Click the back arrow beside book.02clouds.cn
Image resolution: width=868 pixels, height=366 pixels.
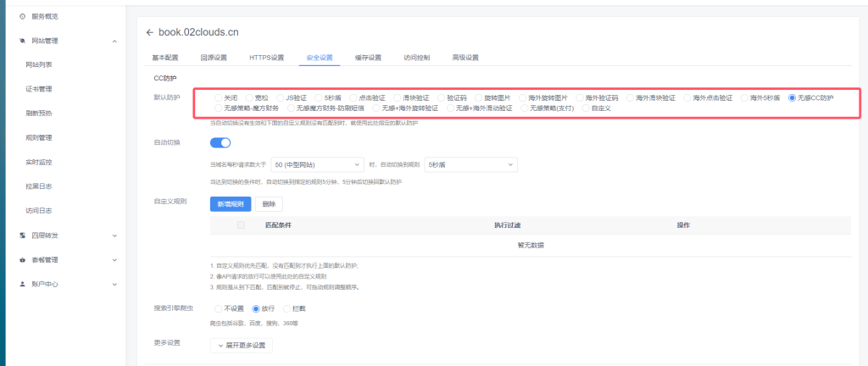[150, 33]
